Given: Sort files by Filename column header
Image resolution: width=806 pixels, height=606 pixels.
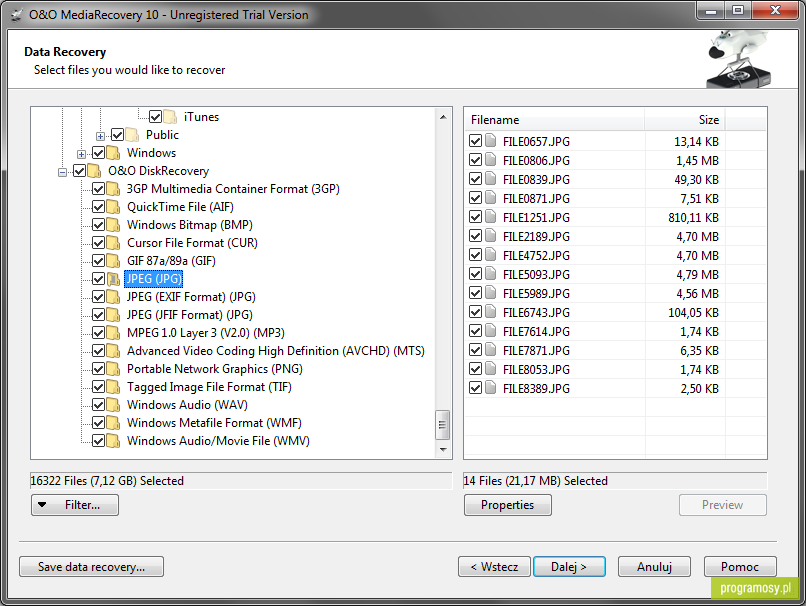Looking at the screenshot, I should click(x=554, y=120).
